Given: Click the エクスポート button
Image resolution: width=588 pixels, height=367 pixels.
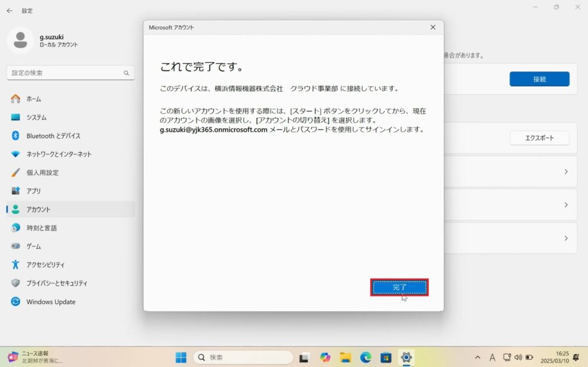Looking at the screenshot, I should coord(539,138).
